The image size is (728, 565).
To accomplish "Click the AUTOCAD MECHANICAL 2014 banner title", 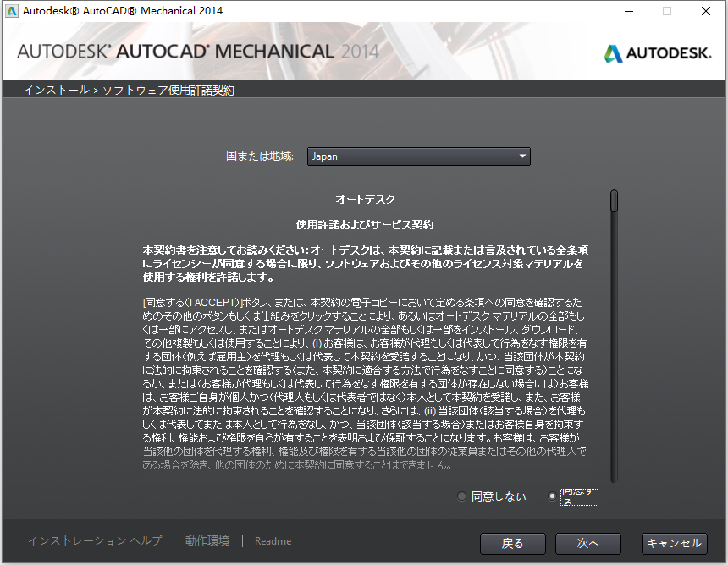I will 198,52.
